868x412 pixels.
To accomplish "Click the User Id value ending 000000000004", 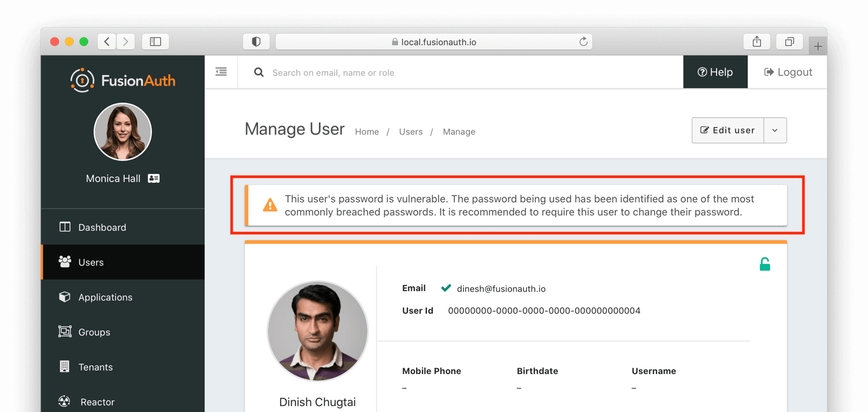I will coord(544,311).
